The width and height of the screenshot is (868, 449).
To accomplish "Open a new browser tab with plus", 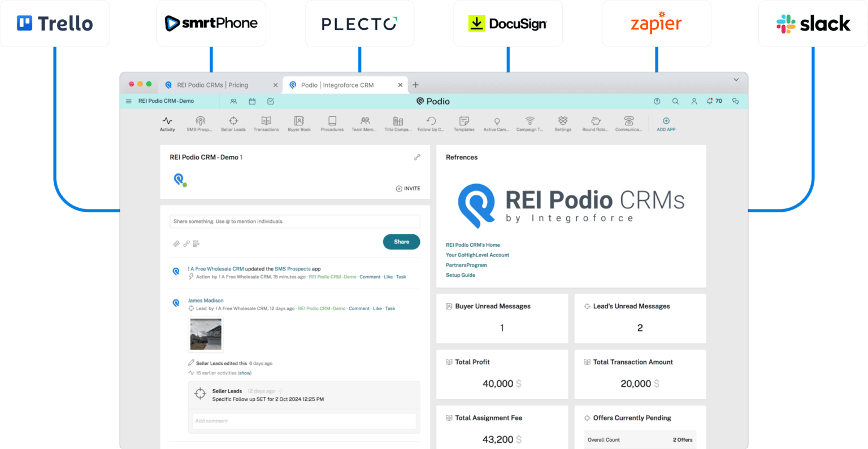I will click(x=415, y=85).
